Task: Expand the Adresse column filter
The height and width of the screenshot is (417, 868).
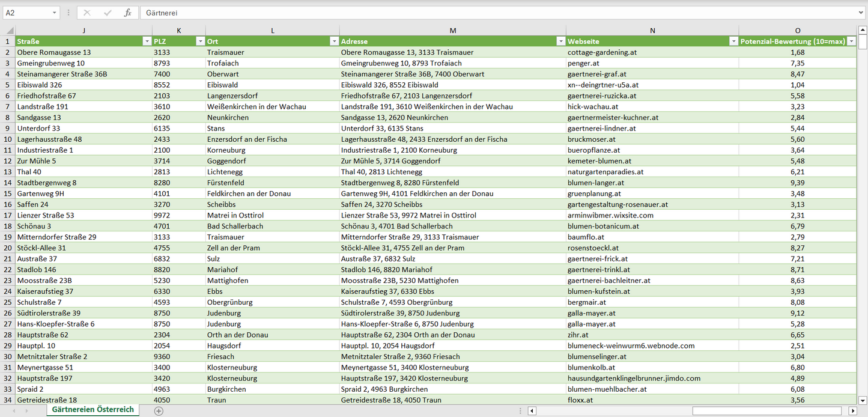Action: [x=560, y=41]
